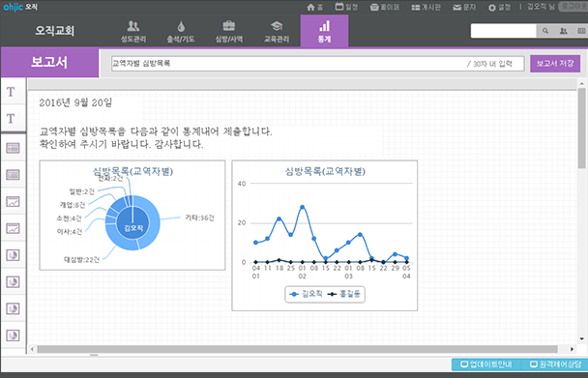Select the lower table tool icon
Viewport: 588px width, 378px height.
13,175
